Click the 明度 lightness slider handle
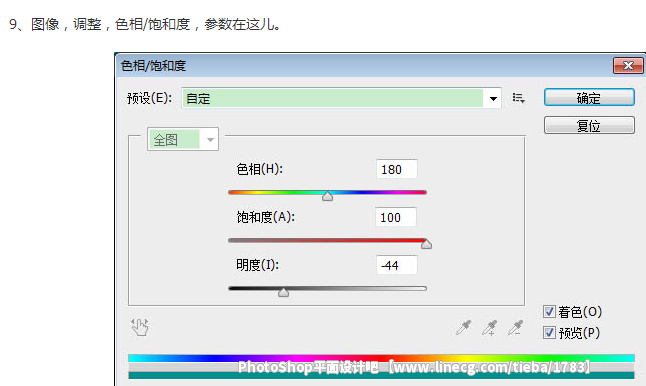Image resolution: width=646 pixels, height=386 pixels. pyautogui.click(x=283, y=292)
